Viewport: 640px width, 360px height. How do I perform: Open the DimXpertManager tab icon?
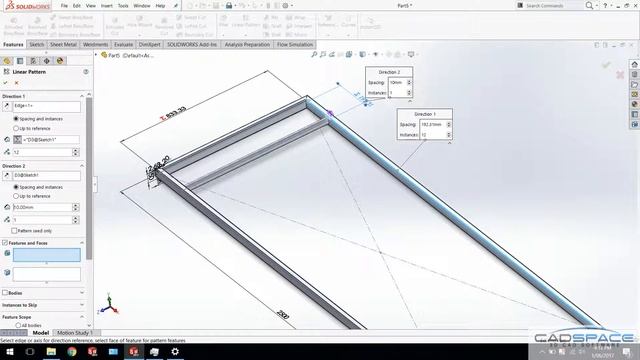(x=47, y=61)
